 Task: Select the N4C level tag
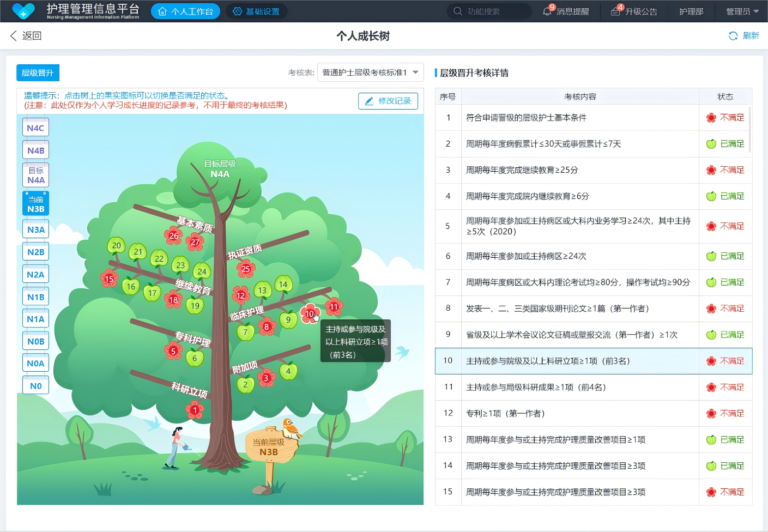tap(35, 128)
